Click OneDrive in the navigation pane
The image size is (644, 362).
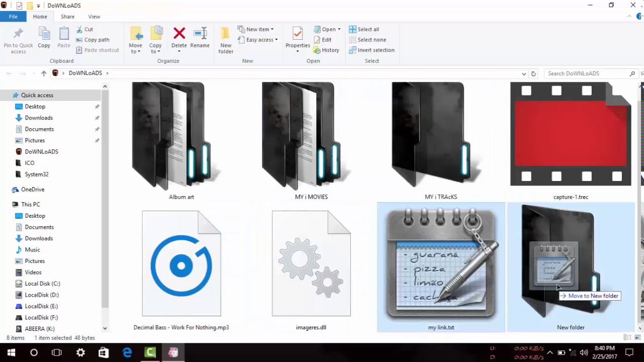[x=32, y=189]
